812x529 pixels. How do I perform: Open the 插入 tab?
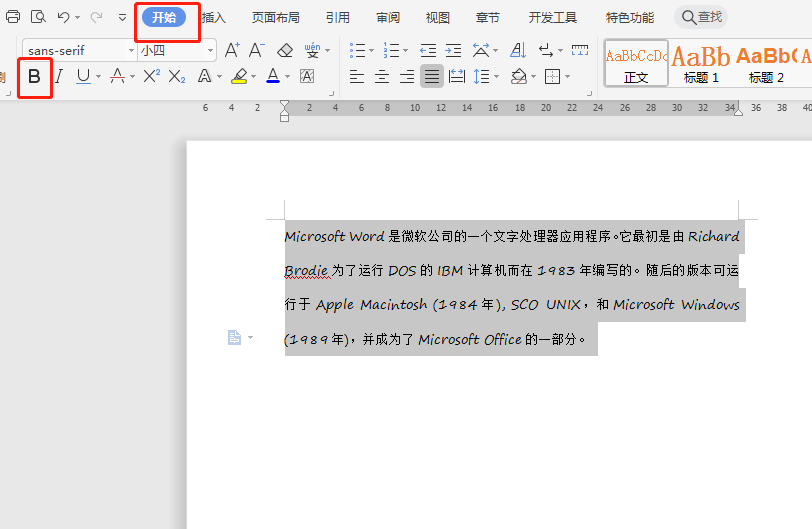pos(214,18)
